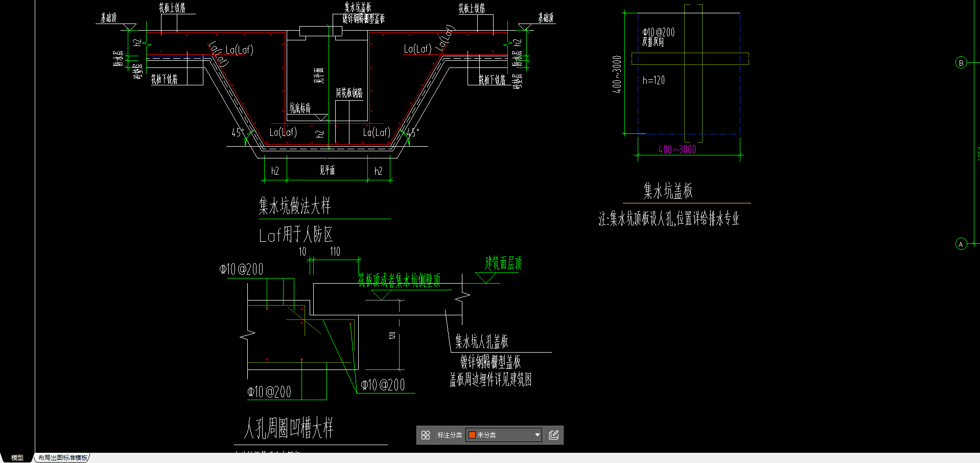Open the annotation category grid icon
This screenshot has height=463, width=980.
tap(426, 435)
